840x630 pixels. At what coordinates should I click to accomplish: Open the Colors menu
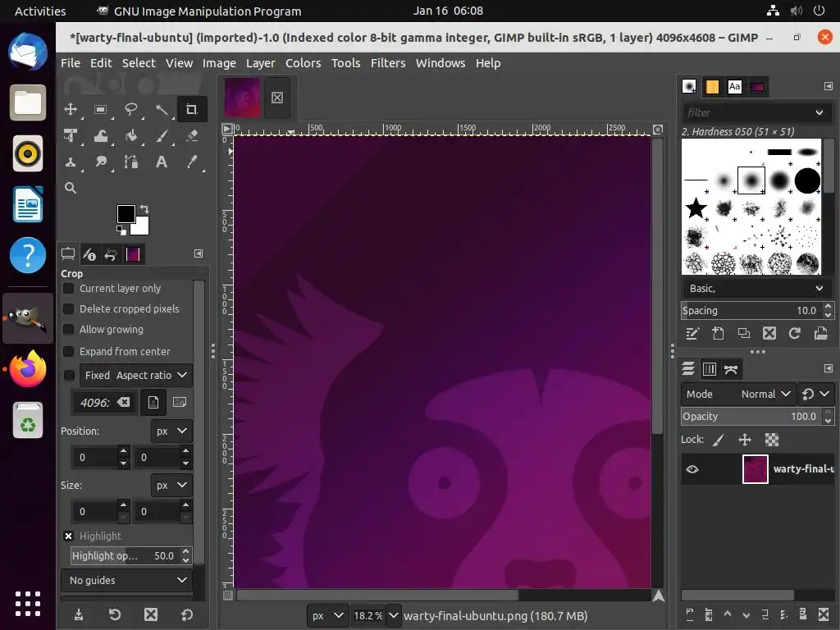pyautogui.click(x=303, y=62)
